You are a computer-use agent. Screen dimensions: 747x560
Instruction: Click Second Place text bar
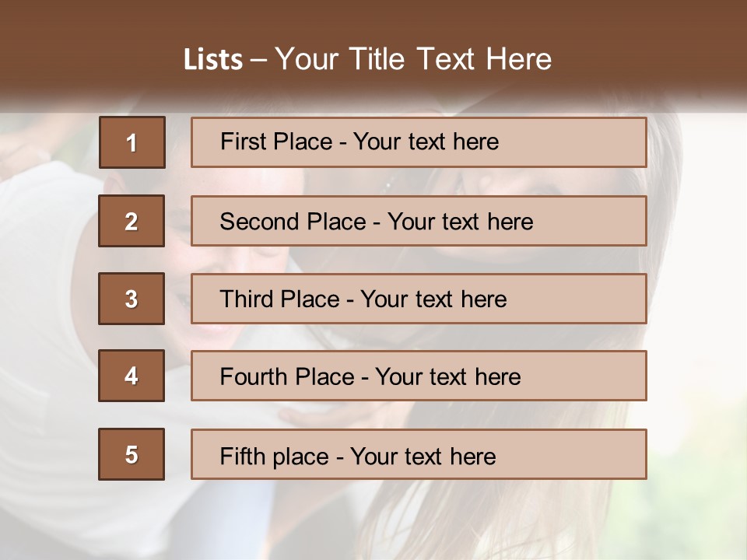pyautogui.click(x=419, y=221)
